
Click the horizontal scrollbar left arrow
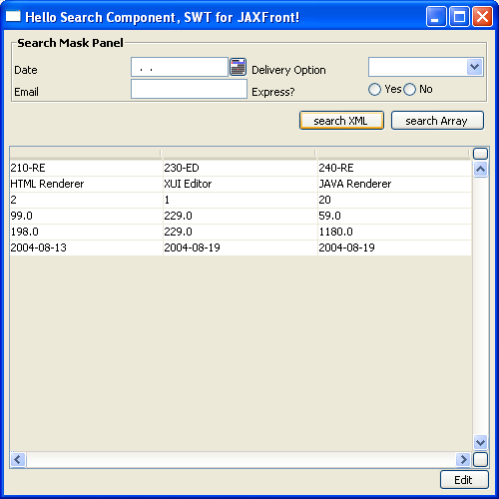[x=18, y=460]
